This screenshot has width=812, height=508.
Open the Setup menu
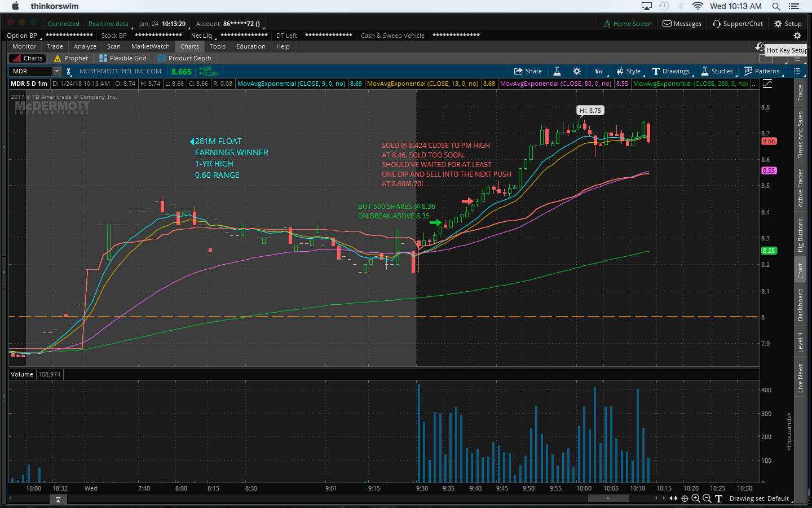(788, 24)
